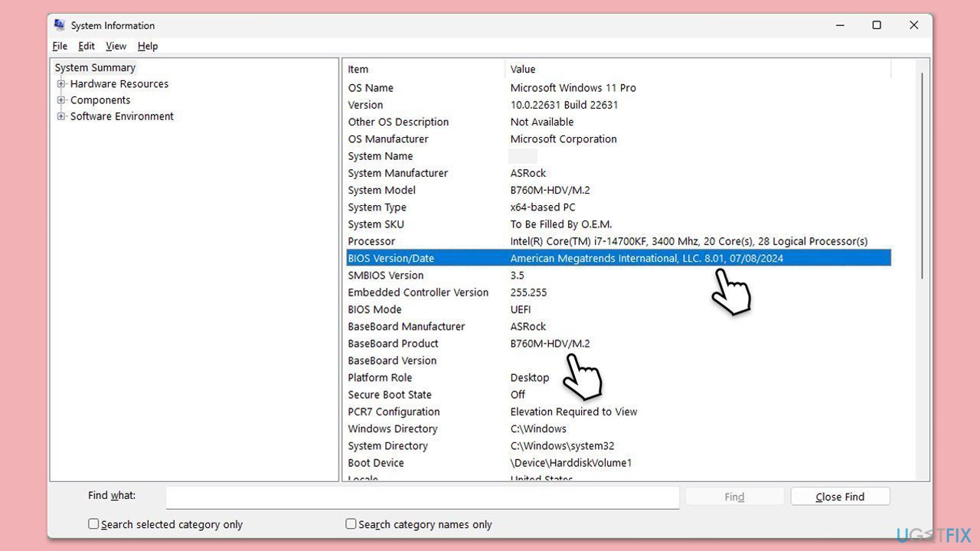Click the System Information icon in the title bar
The image size is (980, 551).
(58, 24)
